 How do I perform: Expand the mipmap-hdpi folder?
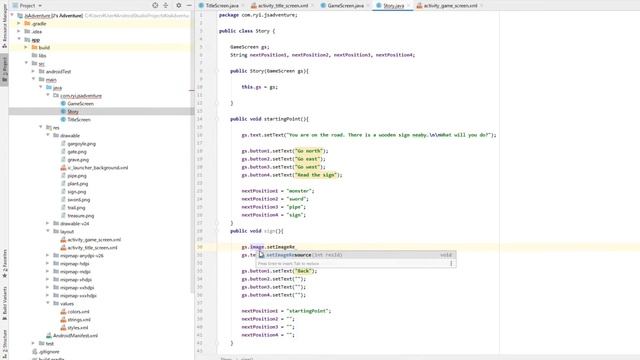pos(48,264)
